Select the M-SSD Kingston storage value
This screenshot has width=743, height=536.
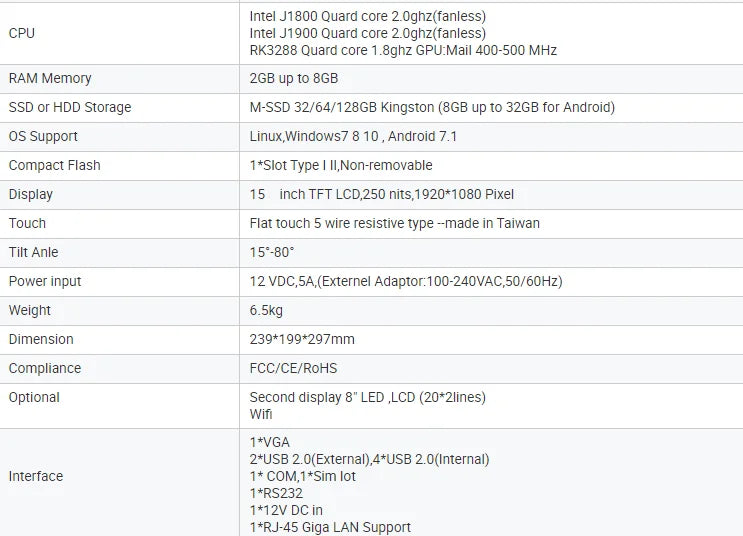tap(432, 107)
